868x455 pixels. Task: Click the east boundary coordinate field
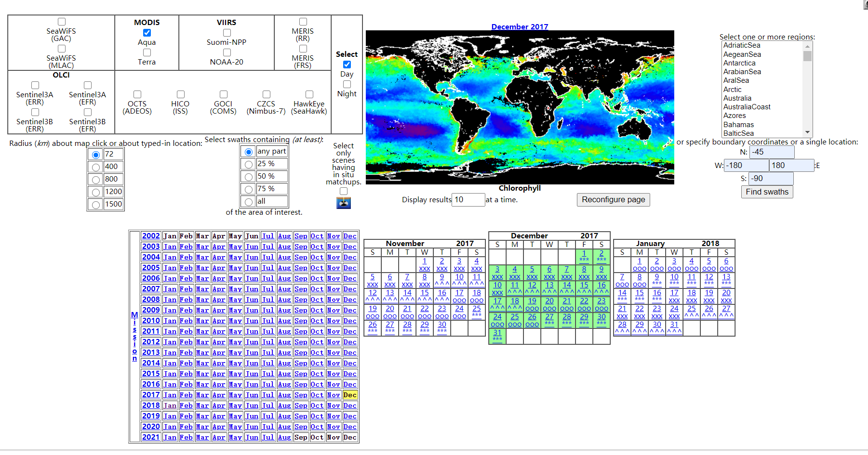pos(792,166)
